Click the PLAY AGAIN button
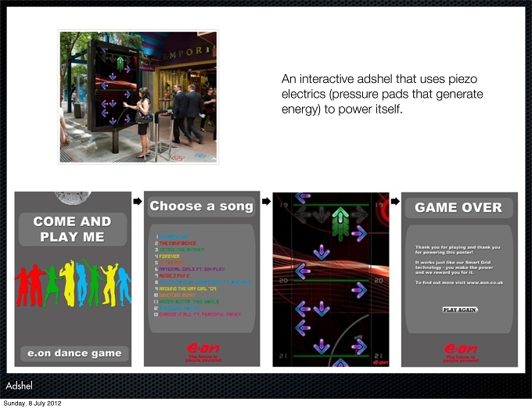Screen dimensions: 532x409 click(460, 310)
